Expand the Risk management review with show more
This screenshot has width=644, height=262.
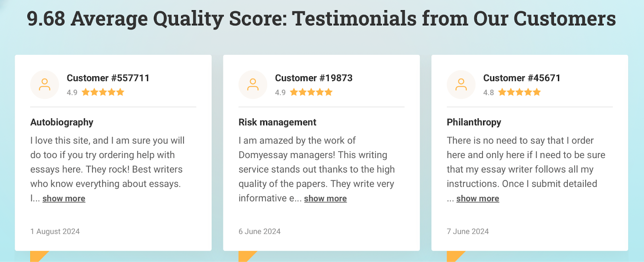[325, 198]
